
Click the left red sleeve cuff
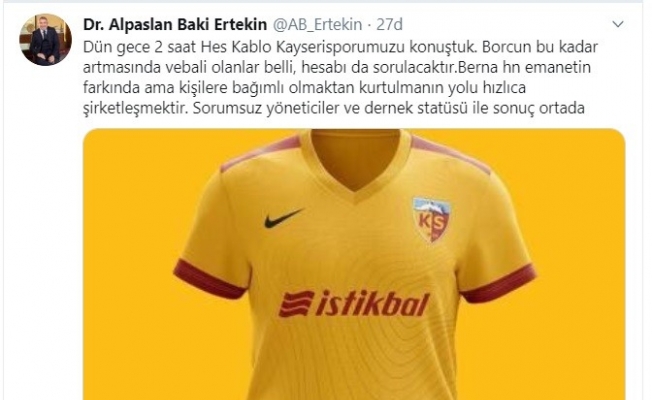tap(211, 280)
